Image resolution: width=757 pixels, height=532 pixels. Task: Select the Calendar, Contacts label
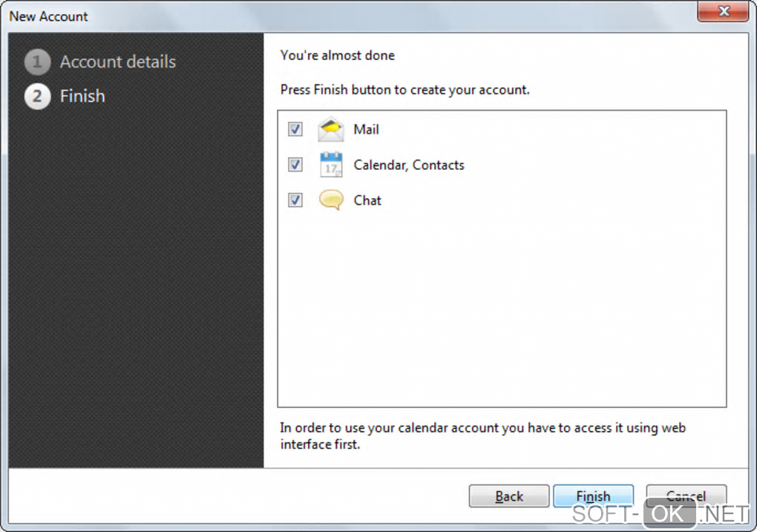click(409, 165)
